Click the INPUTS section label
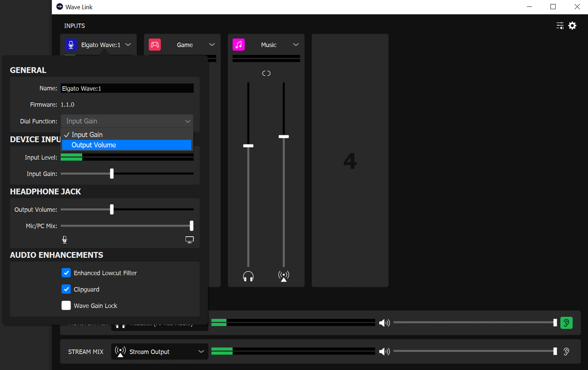588x370 pixels. tap(74, 26)
